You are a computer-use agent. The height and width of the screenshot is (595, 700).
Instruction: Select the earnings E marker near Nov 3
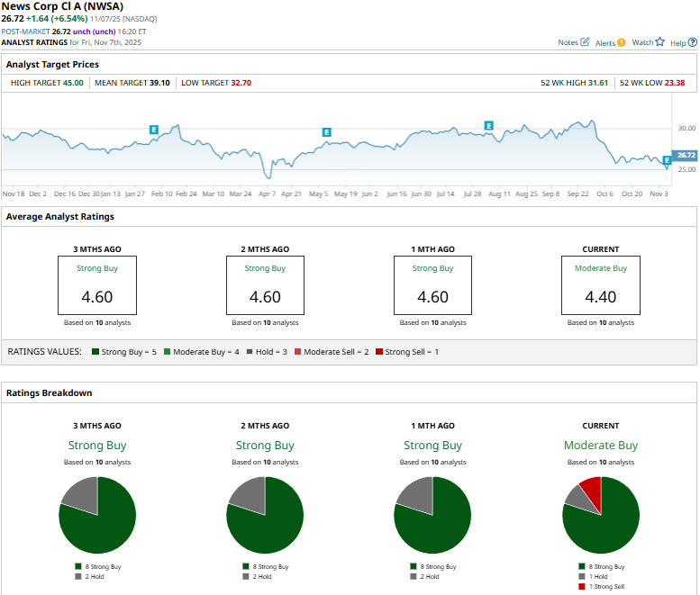[667, 160]
